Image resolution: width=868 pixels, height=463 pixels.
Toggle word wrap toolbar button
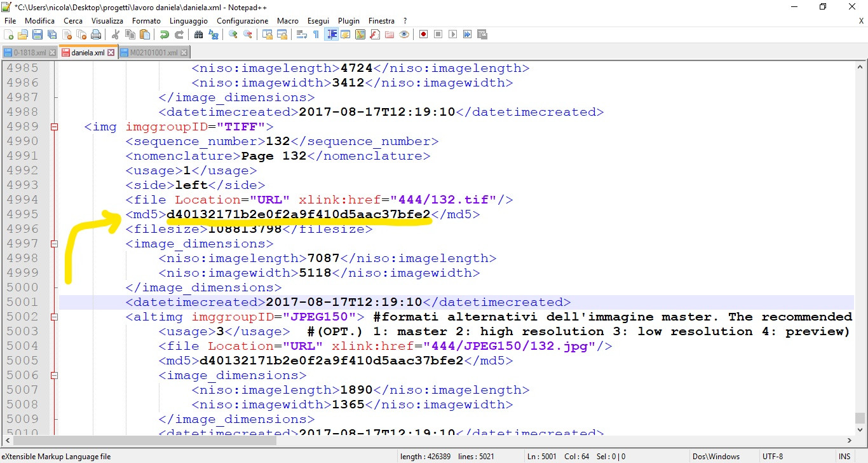pyautogui.click(x=302, y=34)
